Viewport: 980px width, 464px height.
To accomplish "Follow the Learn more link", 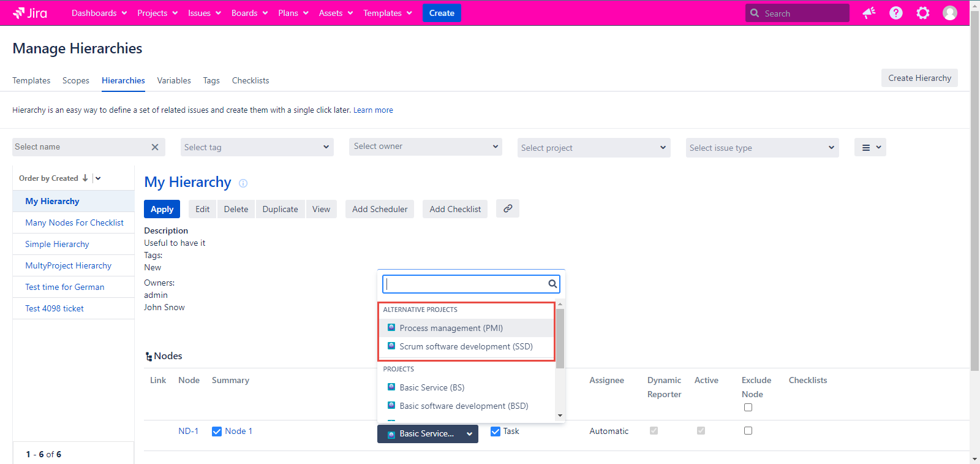I will point(373,110).
